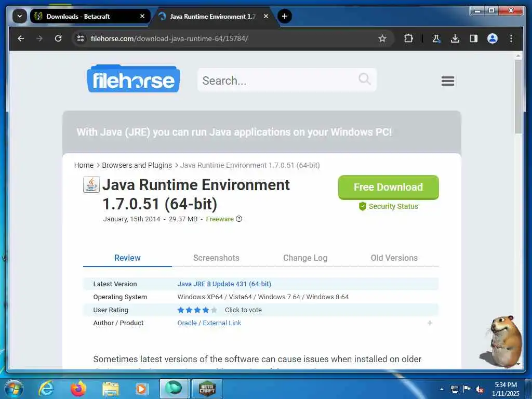Viewport: 532px width, 399px height.
Task: Rate five stars in User Rating
Action: coord(214,310)
